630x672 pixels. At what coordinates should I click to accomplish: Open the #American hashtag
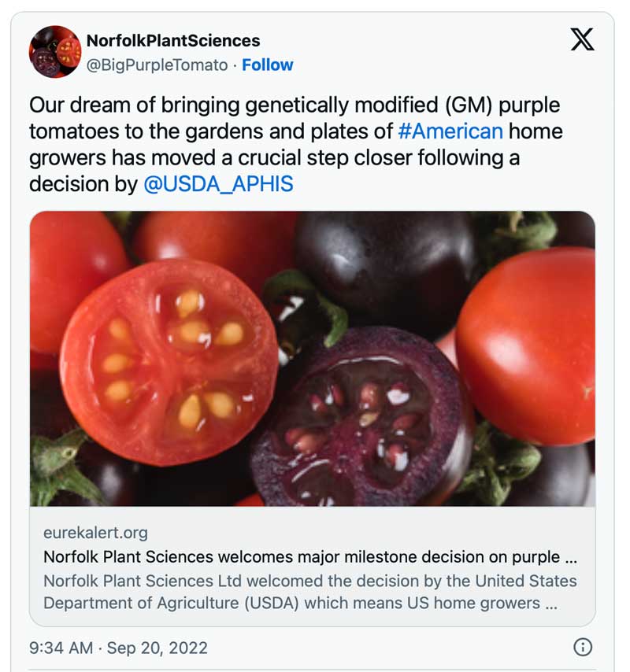pos(450,131)
